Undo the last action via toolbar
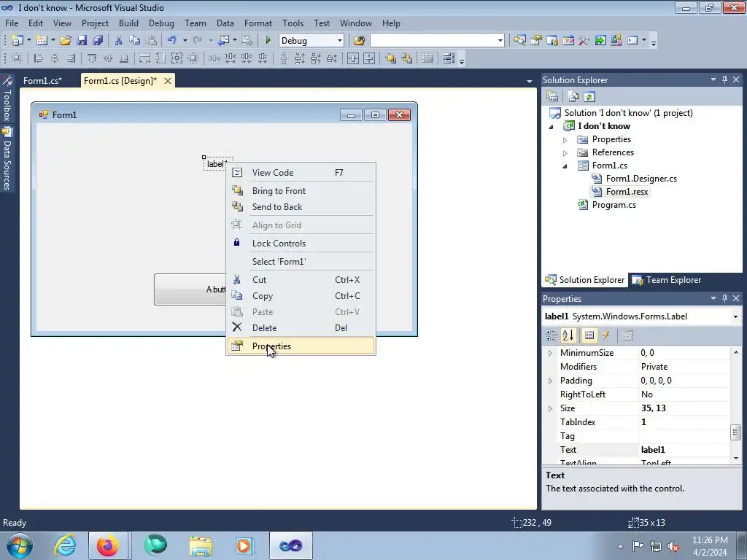Screen dimensions: 747x560 tap(172, 41)
